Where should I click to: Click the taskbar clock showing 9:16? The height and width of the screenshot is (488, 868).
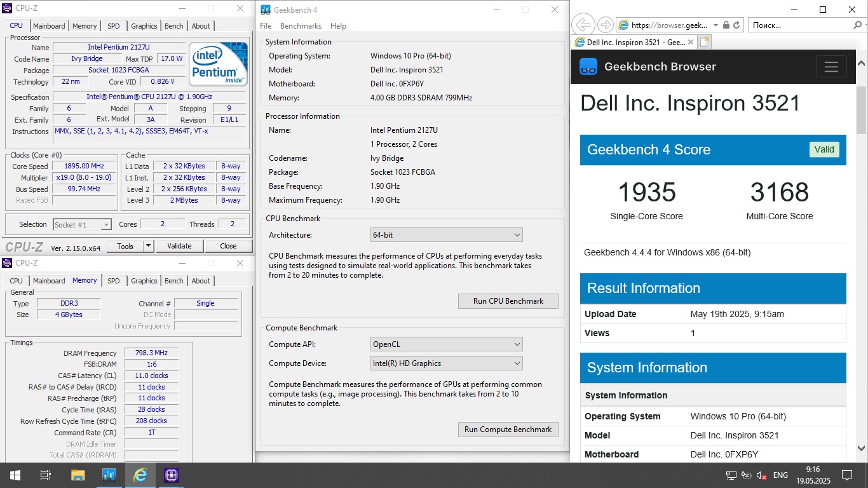click(812, 475)
